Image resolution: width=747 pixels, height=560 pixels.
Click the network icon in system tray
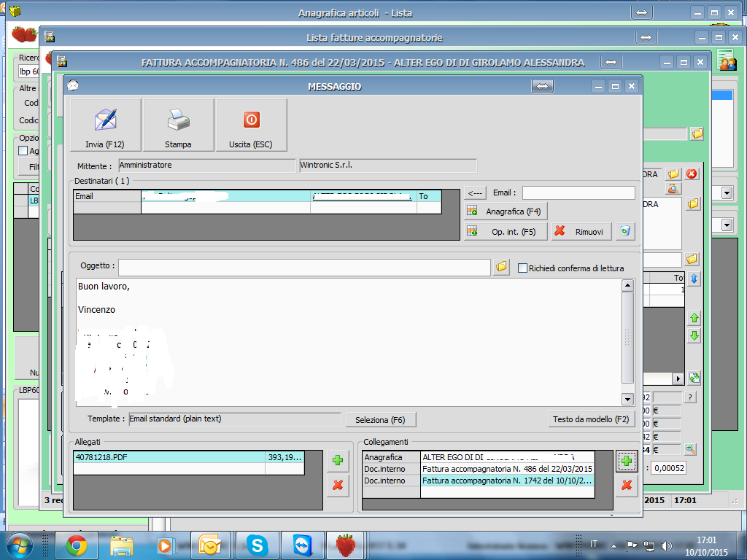click(649, 545)
